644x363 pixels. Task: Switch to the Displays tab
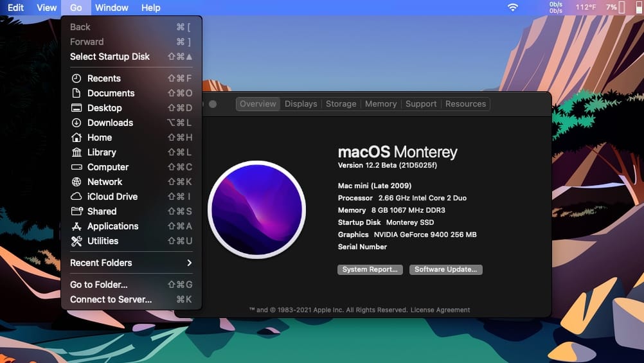[x=301, y=104]
